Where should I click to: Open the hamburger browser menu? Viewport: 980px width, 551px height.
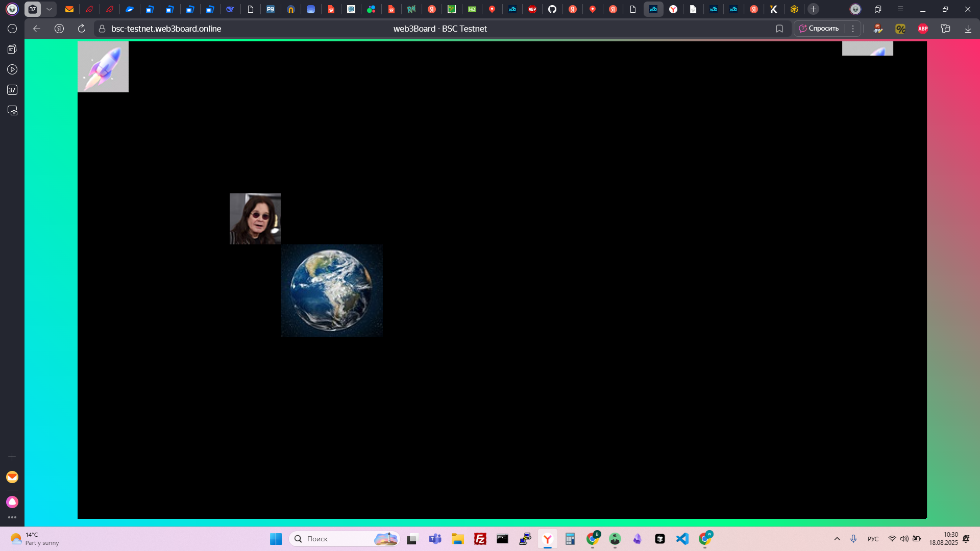pyautogui.click(x=900, y=9)
